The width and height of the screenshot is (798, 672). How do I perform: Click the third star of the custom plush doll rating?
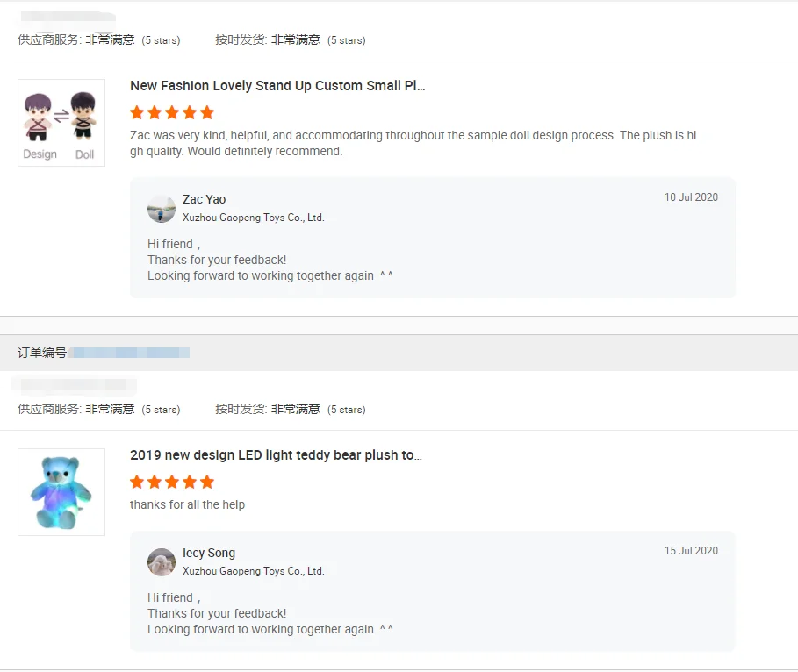[x=172, y=112]
